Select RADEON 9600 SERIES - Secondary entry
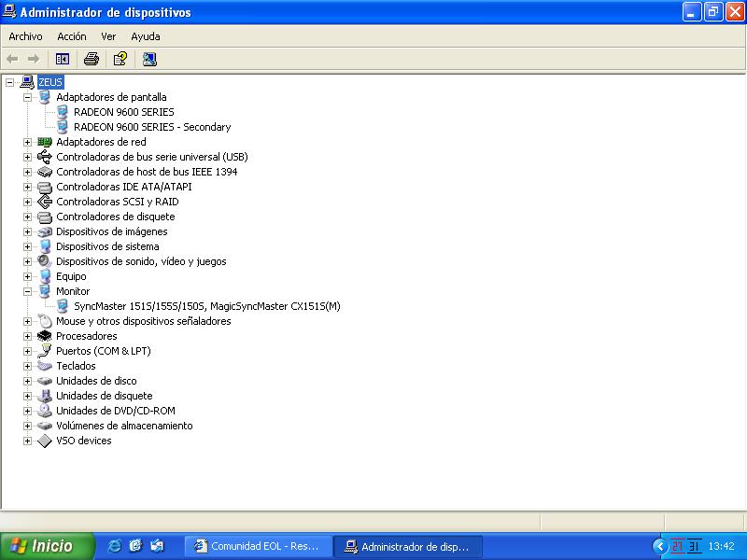Screen dimensions: 747x560 pyautogui.click(x=152, y=127)
